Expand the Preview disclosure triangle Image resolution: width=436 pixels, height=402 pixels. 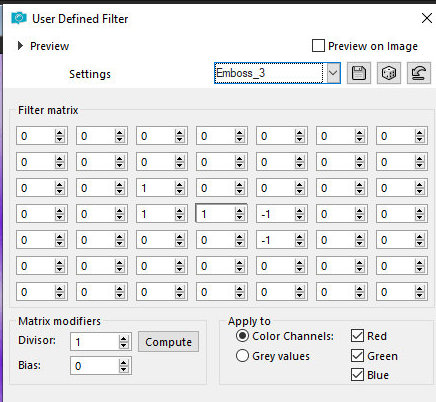pyautogui.click(x=20, y=46)
